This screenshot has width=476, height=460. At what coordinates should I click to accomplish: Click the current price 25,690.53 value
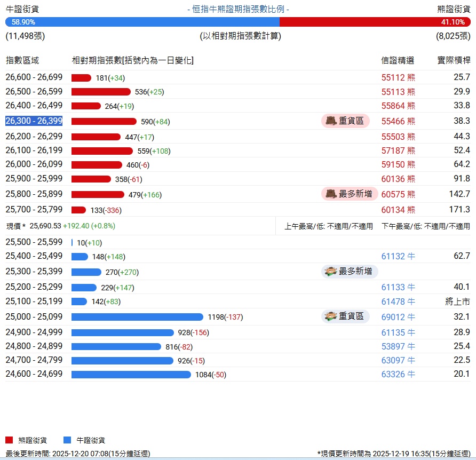click(x=45, y=226)
